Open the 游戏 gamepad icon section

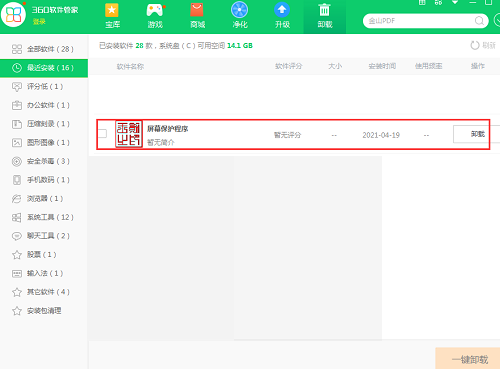coord(155,16)
